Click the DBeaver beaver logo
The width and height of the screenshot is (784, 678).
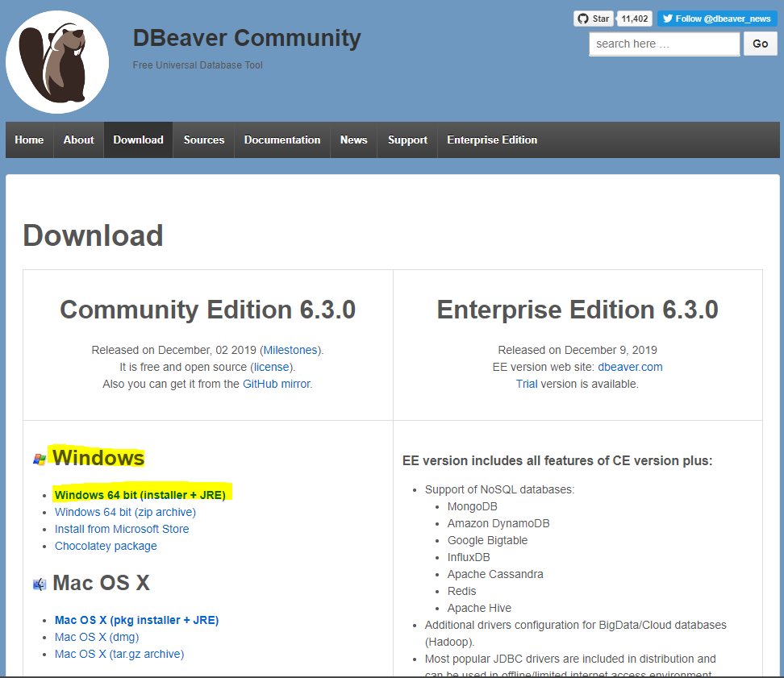[x=57, y=62]
